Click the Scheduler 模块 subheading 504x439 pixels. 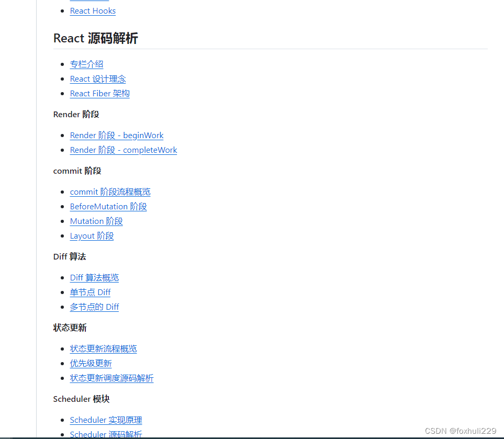click(x=81, y=399)
